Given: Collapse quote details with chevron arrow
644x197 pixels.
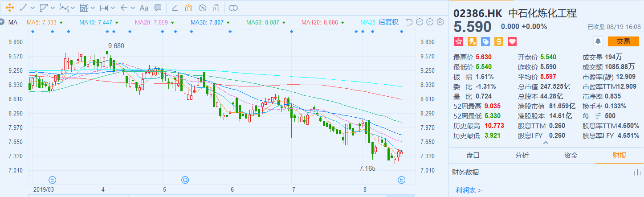Looking at the screenshot, I should coord(546,143).
